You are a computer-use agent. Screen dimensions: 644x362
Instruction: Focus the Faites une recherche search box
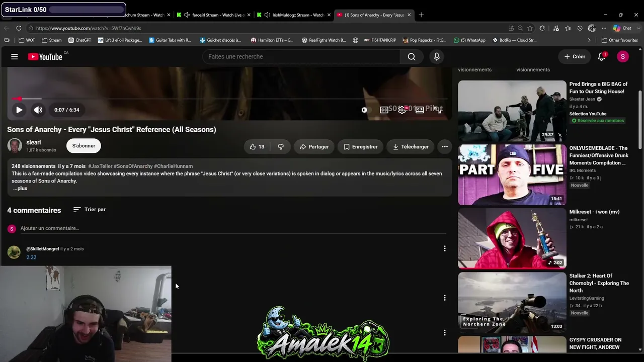pyautogui.click(x=301, y=57)
